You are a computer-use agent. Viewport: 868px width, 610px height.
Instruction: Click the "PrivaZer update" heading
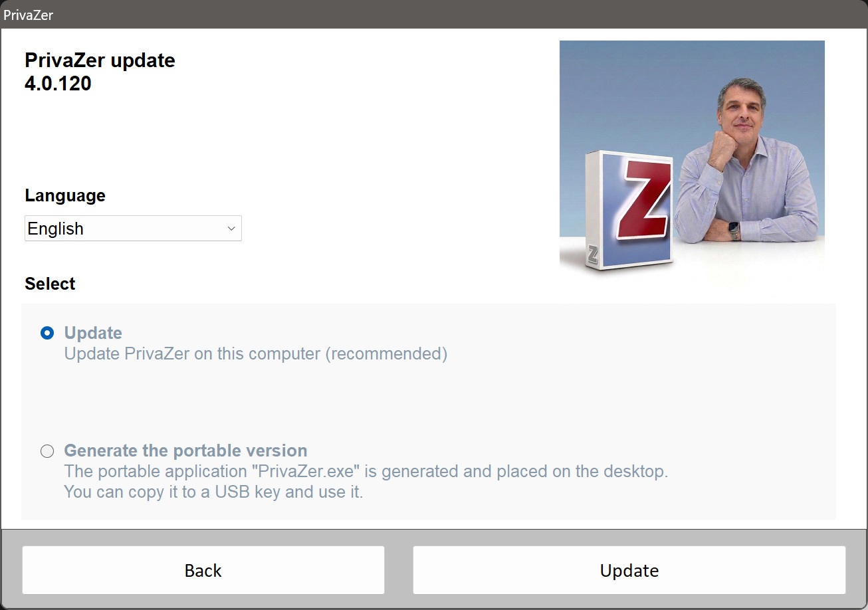click(x=100, y=60)
